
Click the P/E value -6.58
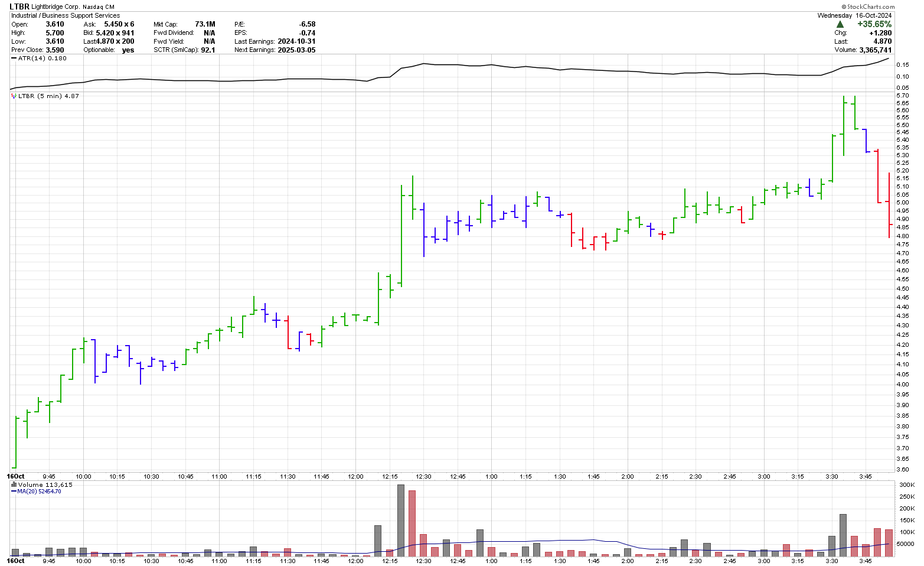coord(307,24)
